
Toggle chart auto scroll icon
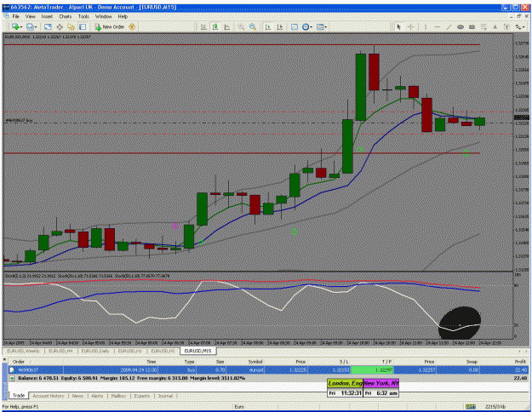point(267,26)
